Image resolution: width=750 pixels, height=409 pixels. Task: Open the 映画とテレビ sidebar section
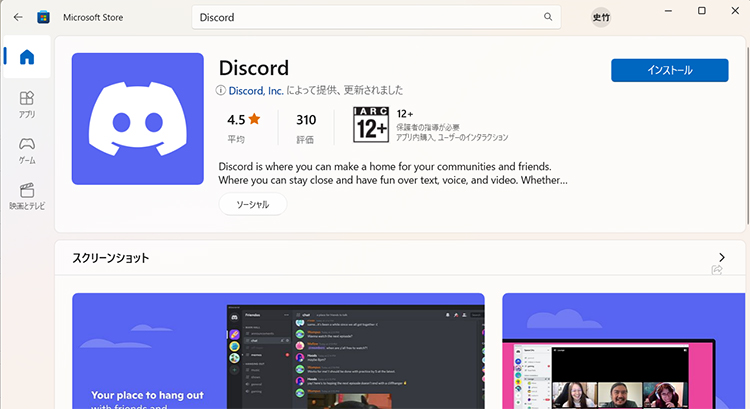tap(27, 196)
